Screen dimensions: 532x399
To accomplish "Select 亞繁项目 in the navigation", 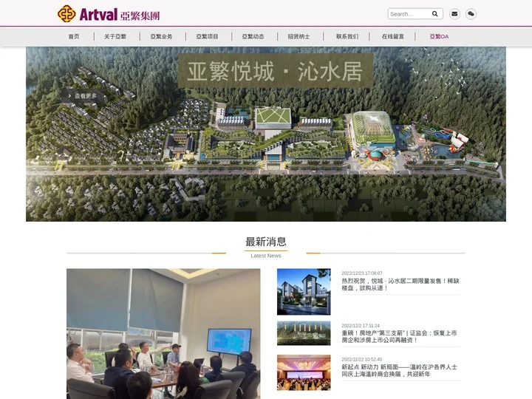I will (207, 36).
